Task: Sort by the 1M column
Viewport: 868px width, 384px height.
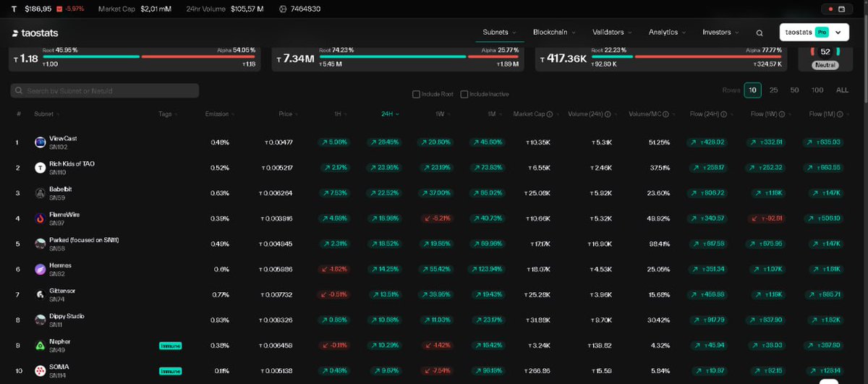Action: (494, 114)
